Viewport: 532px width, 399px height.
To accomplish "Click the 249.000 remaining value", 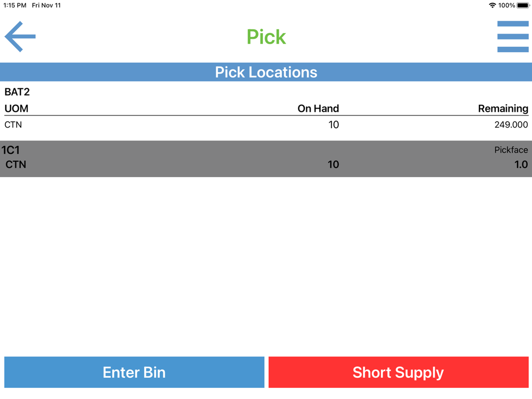I will coord(511,125).
